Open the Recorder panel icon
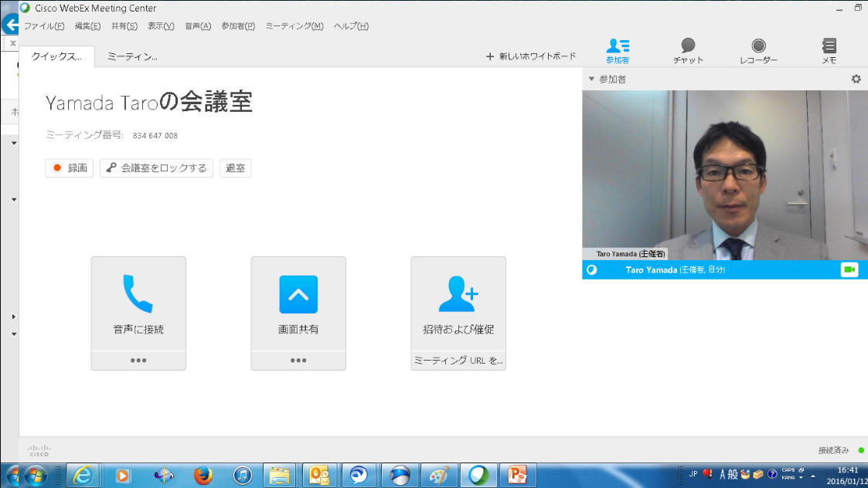This screenshot has width=868, height=488. [x=758, y=51]
